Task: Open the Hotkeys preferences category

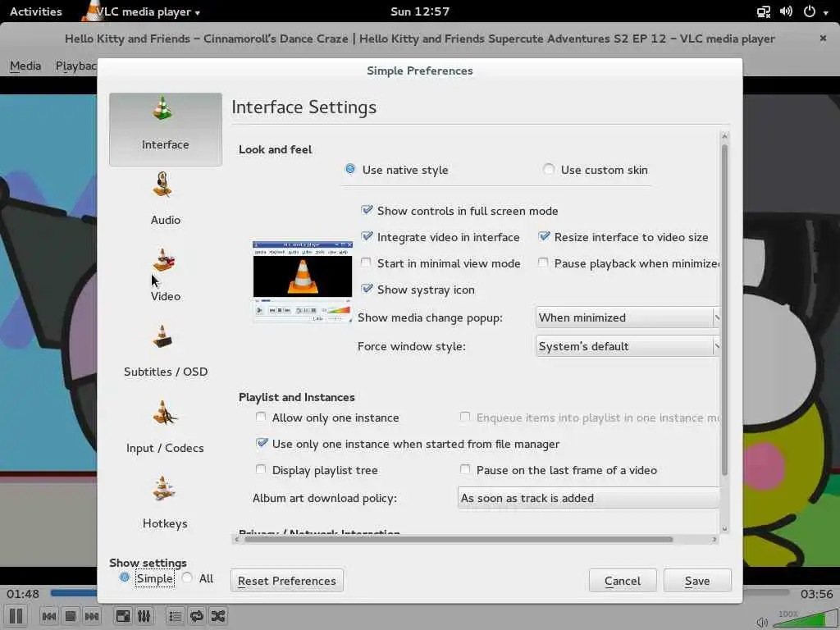Action: pyautogui.click(x=165, y=503)
